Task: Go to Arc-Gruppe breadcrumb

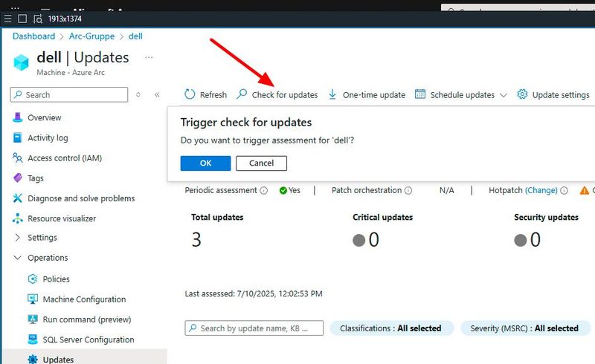Action: click(x=91, y=36)
